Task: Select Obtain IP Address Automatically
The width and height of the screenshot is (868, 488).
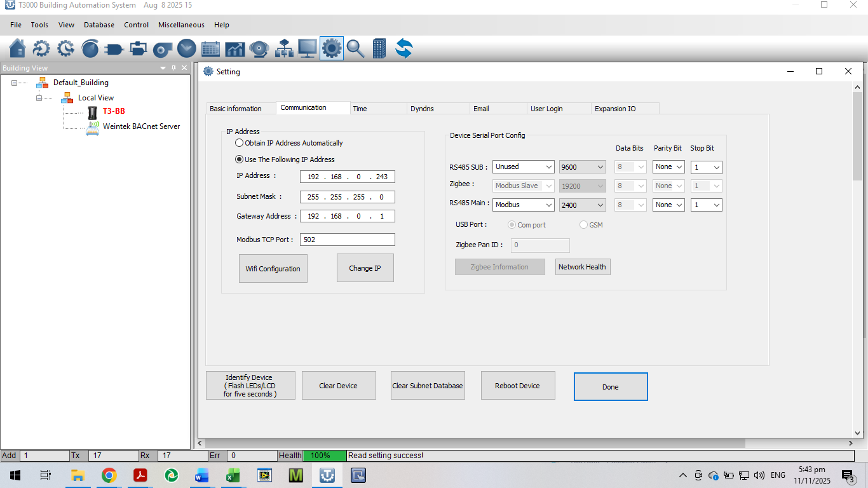Action: 240,143
